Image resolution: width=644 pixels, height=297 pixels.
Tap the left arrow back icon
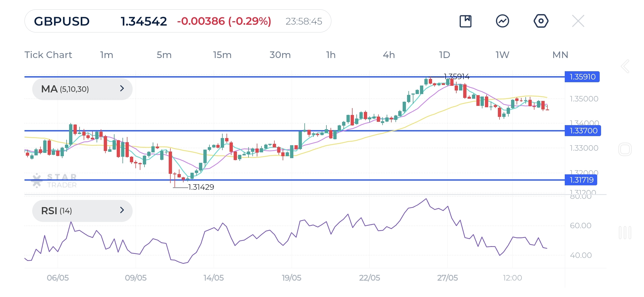click(625, 66)
